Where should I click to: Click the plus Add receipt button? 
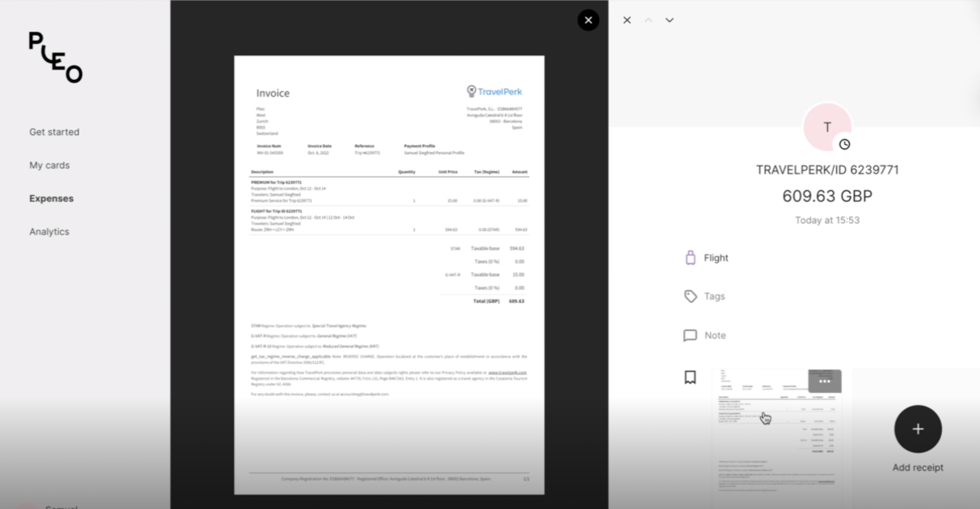(918, 429)
